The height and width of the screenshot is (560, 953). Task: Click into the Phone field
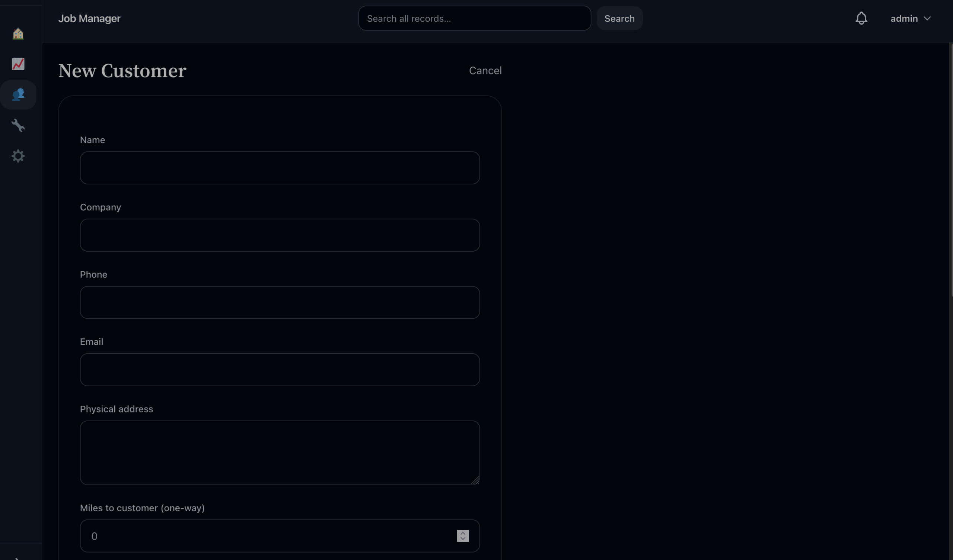(280, 303)
